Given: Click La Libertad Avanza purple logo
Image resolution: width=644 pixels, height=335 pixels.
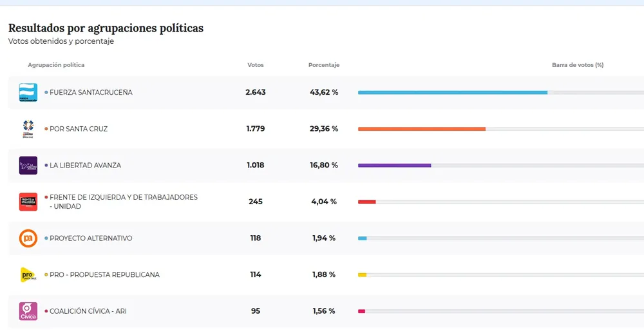Looking at the screenshot, I should [x=28, y=166].
